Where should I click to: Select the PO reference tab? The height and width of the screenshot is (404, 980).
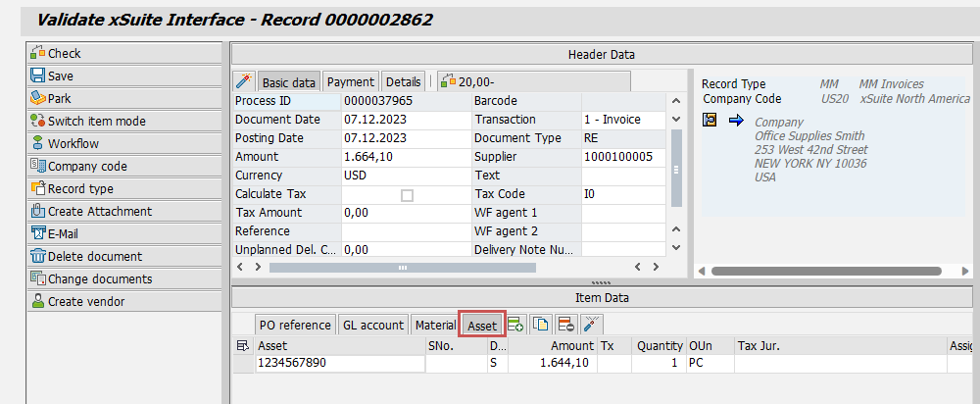294,326
